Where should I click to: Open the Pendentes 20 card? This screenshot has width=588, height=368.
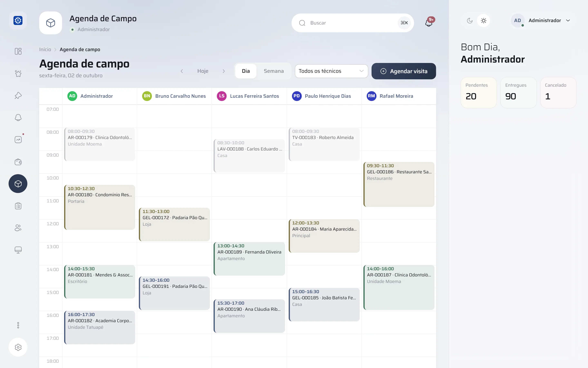478,92
